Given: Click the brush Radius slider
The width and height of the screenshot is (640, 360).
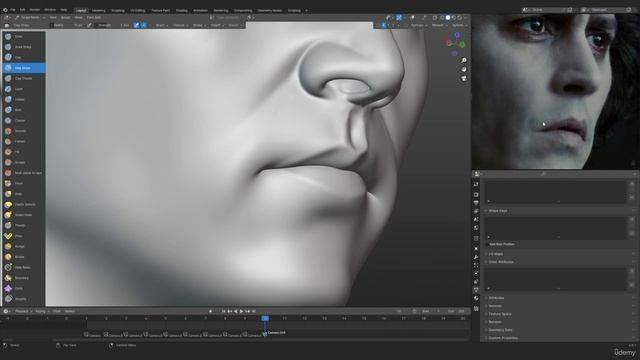Looking at the screenshot, I should point(68,25).
